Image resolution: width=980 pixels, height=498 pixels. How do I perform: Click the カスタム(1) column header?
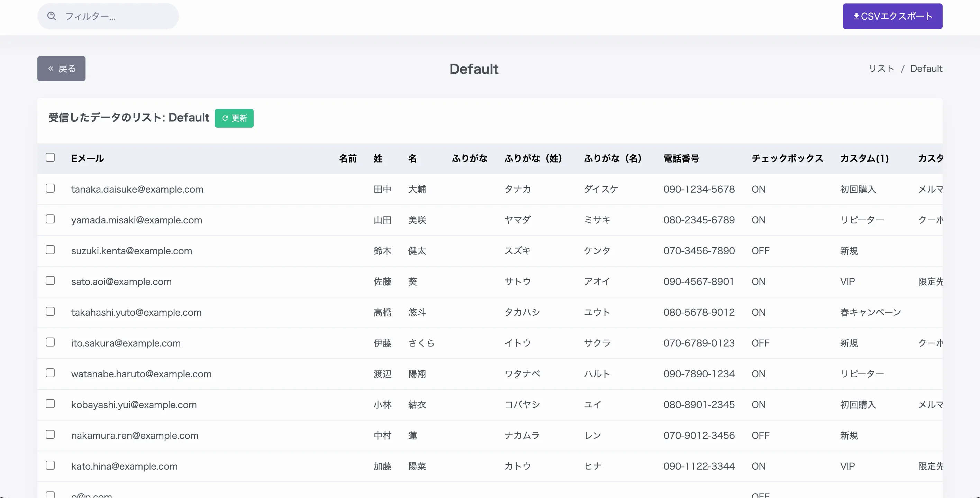tap(864, 158)
